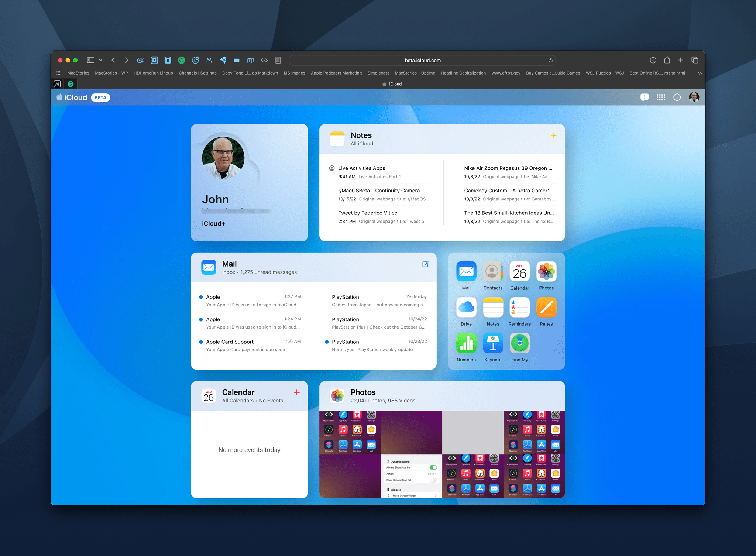
Task: Open account menu via profile avatar
Action: pos(694,97)
